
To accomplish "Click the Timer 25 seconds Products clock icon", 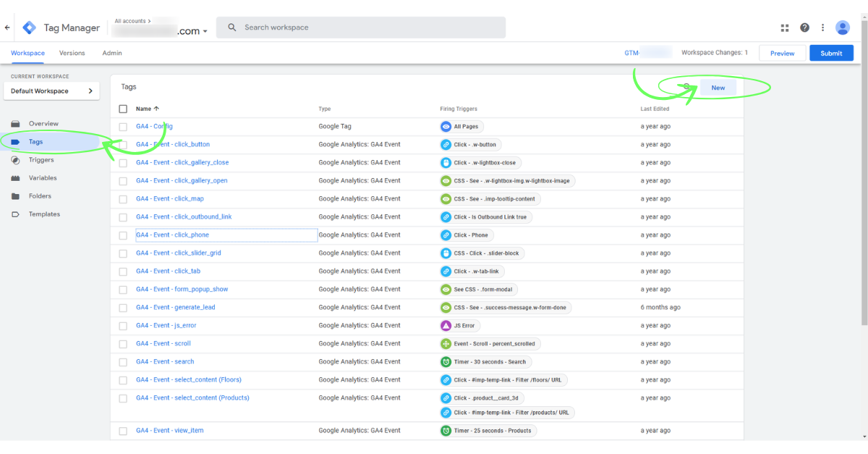I will [x=446, y=431].
